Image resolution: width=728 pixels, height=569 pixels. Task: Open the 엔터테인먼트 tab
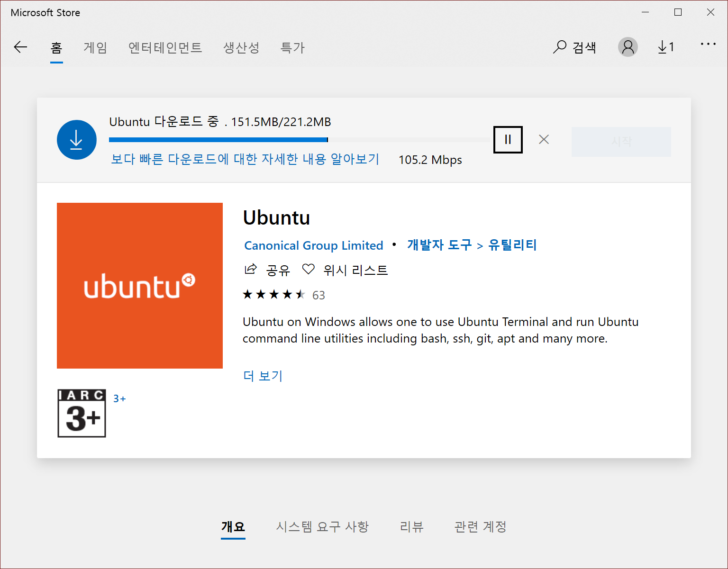click(x=165, y=47)
